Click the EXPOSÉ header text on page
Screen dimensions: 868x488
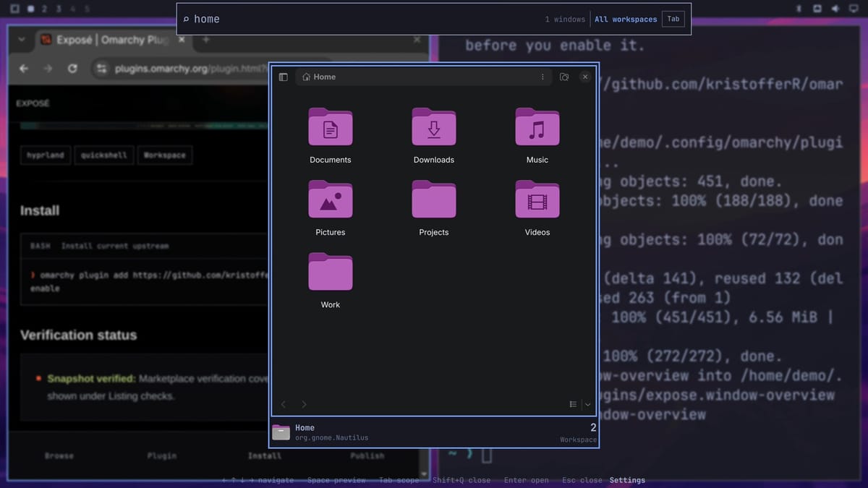[x=33, y=103]
